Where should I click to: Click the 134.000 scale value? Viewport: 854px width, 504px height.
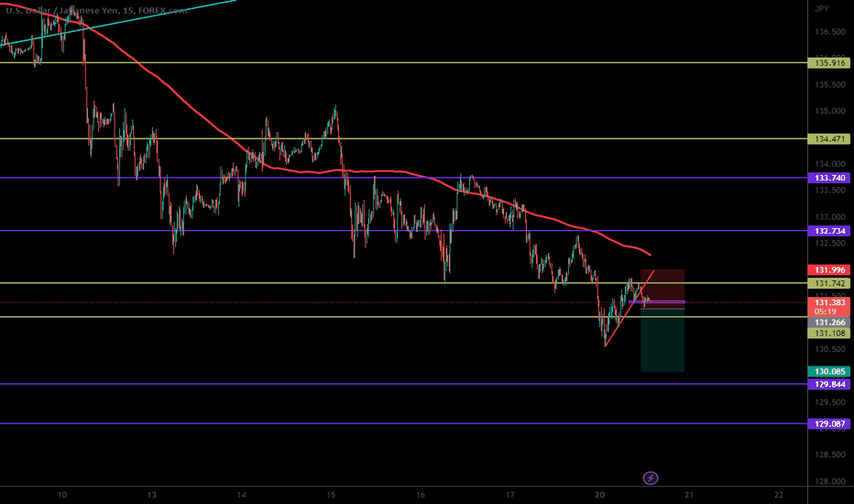pos(830,164)
